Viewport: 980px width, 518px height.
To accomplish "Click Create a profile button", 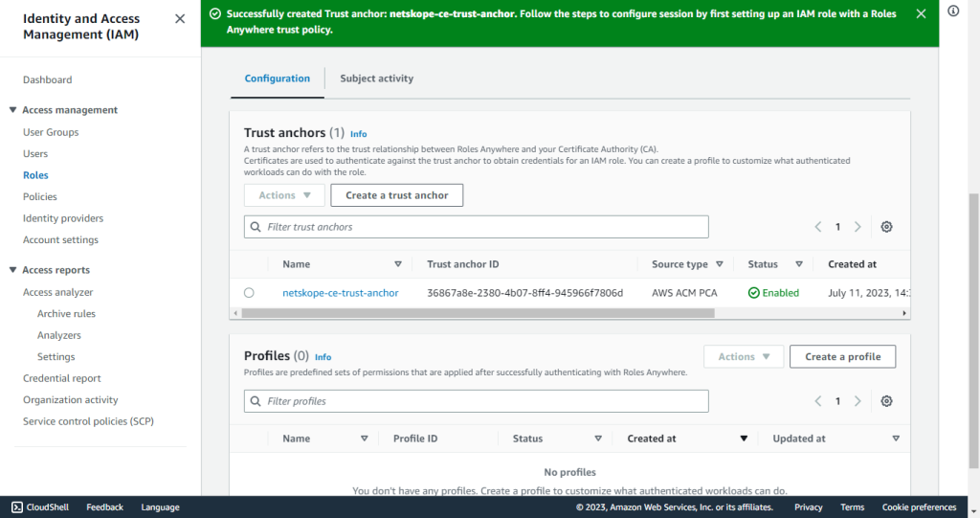I will point(842,356).
